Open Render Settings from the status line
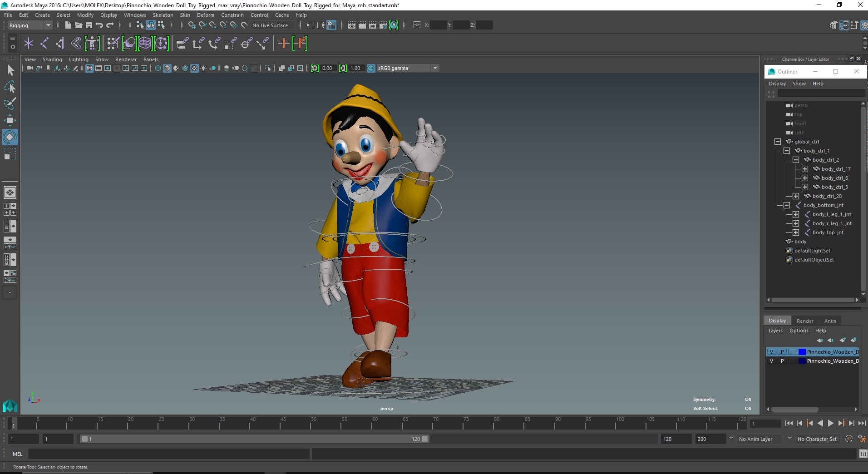Viewport: 868px width, 474px height. pos(383,25)
